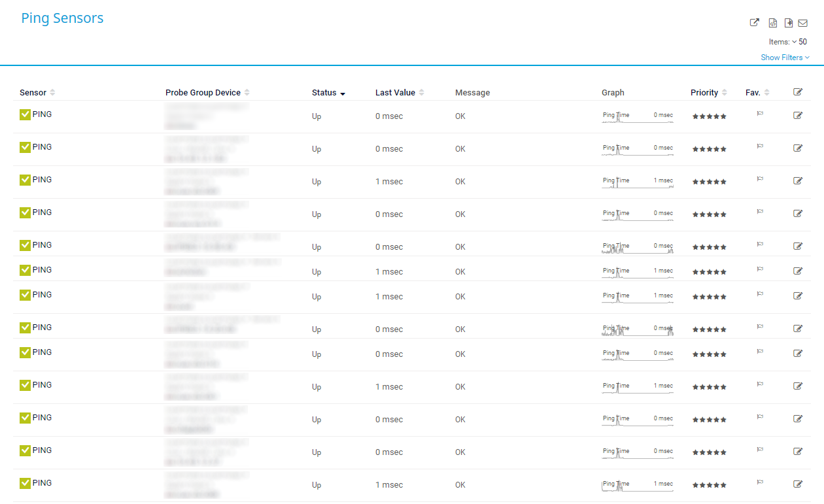The height and width of the screenshot is (504, 824).
Task: Click the add-page document icon
Action: pyautogui.click(x=789, y=23)
